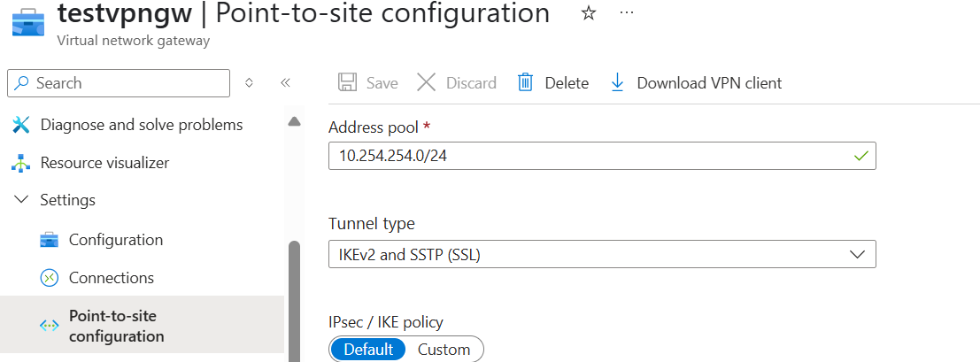
Task: Click the Discard X icon
Action: click(x=426, y=82)
